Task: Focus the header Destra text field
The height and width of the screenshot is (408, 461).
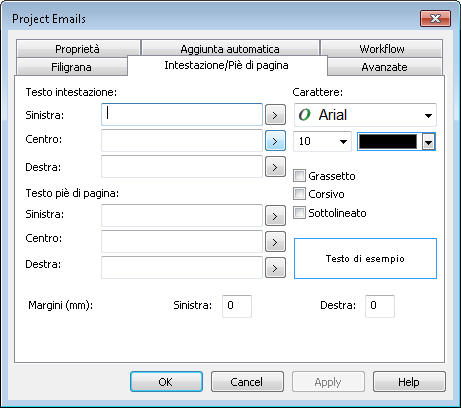Action: [x=182, y=166]
